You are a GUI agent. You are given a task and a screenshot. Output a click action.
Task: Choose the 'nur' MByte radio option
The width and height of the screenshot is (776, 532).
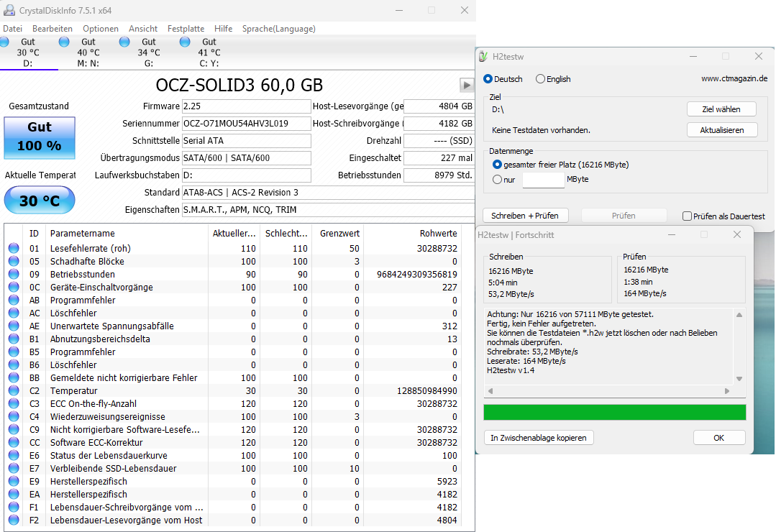click(x=498, y=180)
